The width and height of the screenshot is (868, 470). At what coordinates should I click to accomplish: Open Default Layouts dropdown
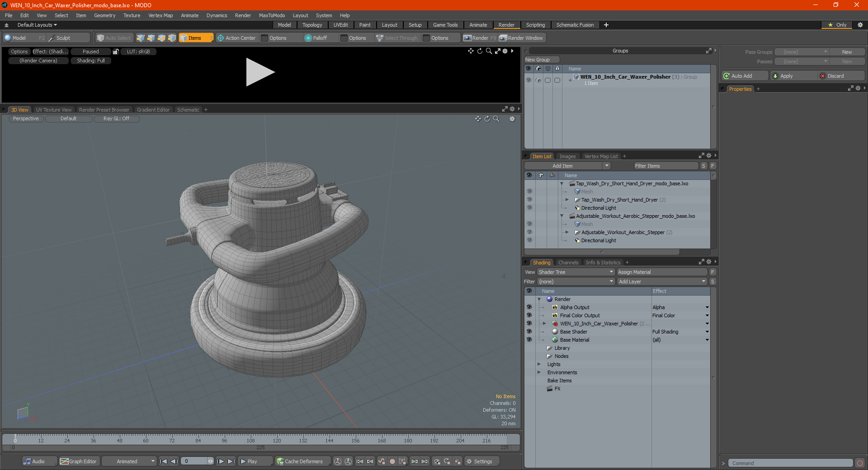click(37, 25)
